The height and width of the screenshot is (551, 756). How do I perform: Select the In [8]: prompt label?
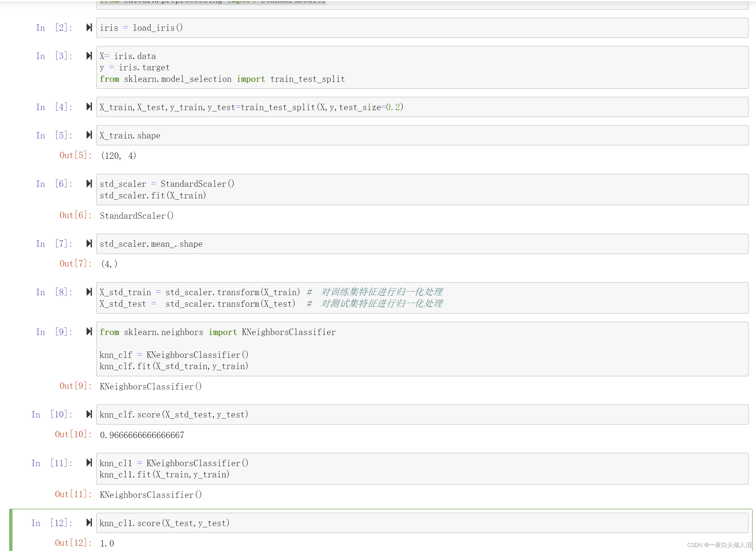[54, 292]
